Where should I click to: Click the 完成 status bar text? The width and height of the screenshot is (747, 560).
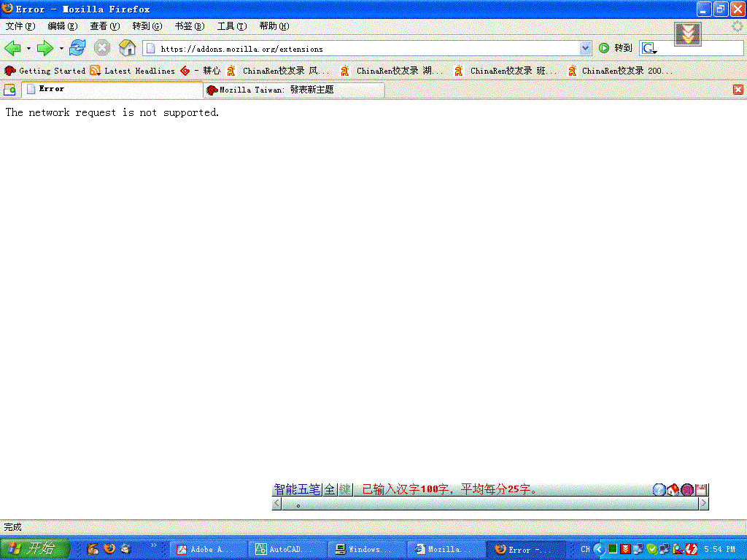coord(13,527)
